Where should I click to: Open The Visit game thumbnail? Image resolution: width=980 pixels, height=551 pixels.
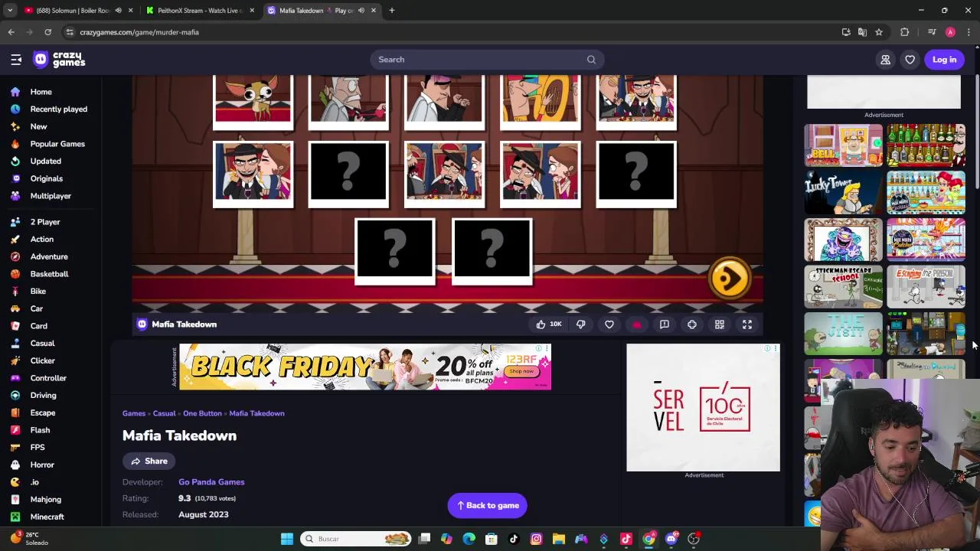[843, 334]
